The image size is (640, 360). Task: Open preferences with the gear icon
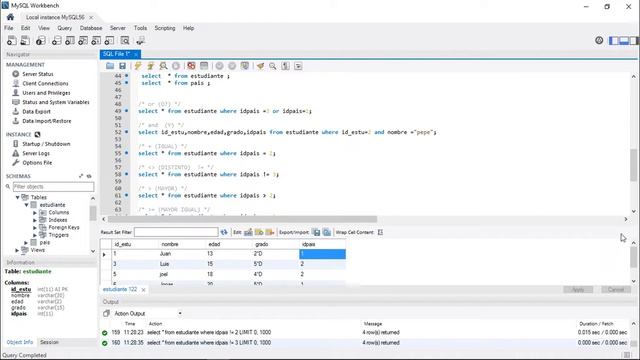(x=599, y=40)
